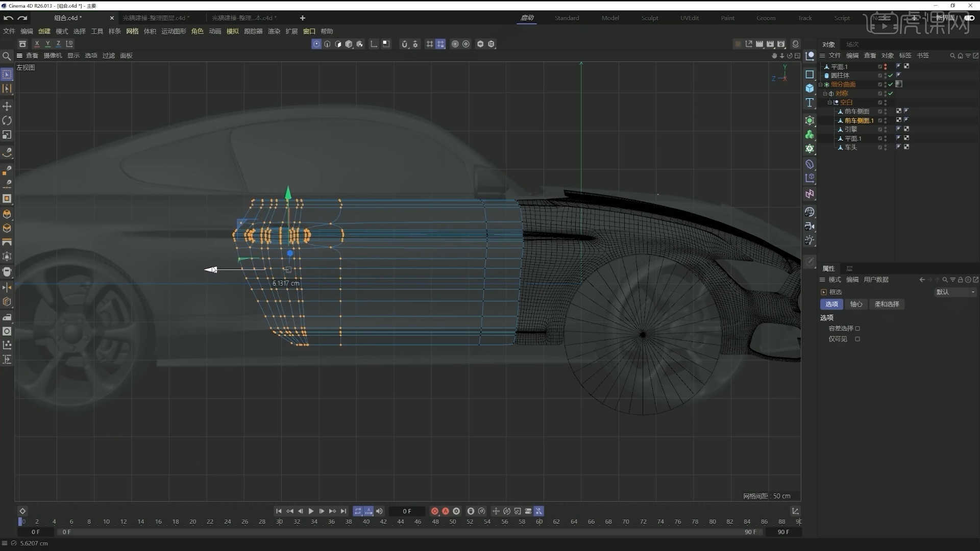Activate the live selection tool icon

(x=7, y=75)
